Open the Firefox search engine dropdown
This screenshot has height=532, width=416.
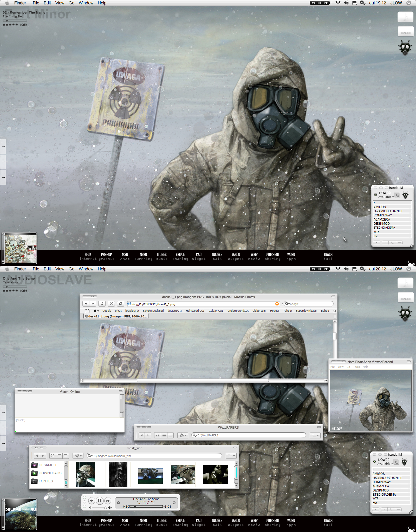click(x=287, y=304)
